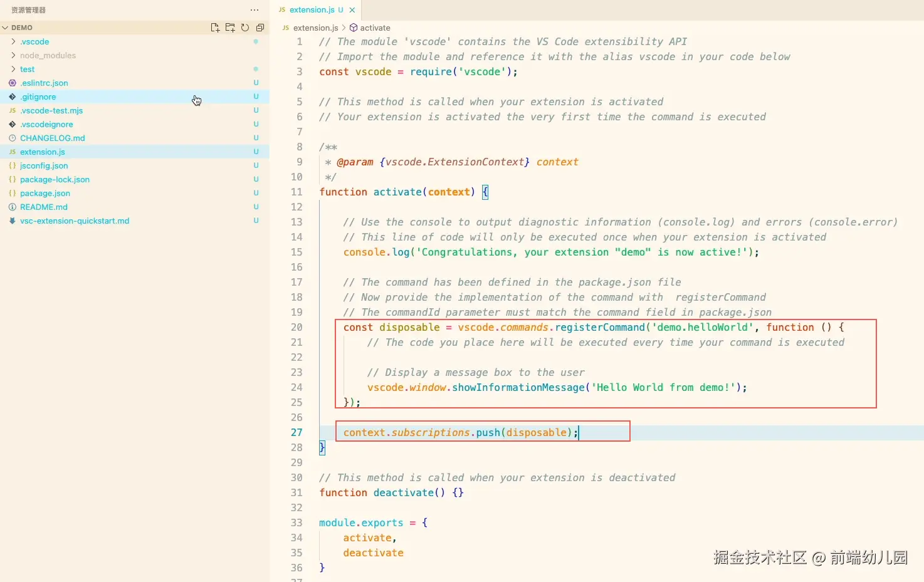Image resolution: width=924 pixels, height=582 pixels.
Task: Click 'registerCommand' on line 20
Action: click(x=600, y=327)
